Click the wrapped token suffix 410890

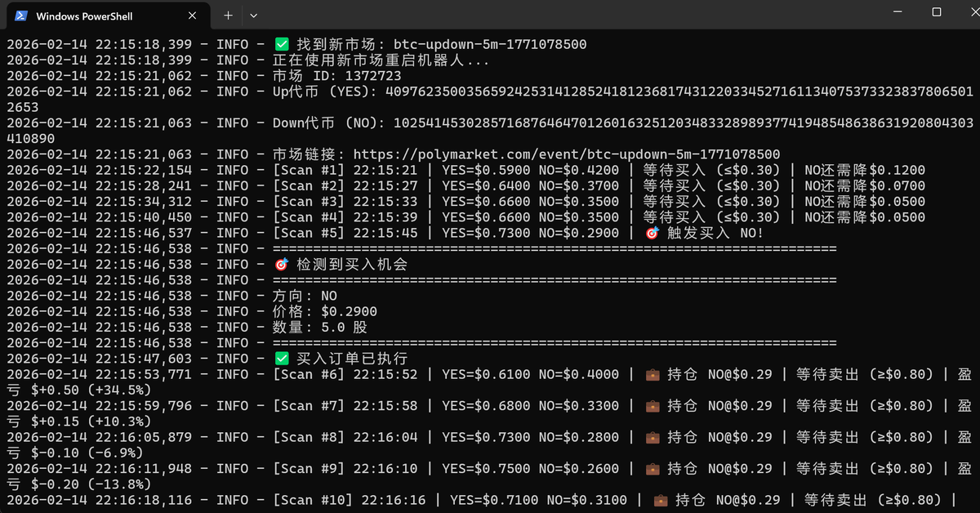[31, 139]
